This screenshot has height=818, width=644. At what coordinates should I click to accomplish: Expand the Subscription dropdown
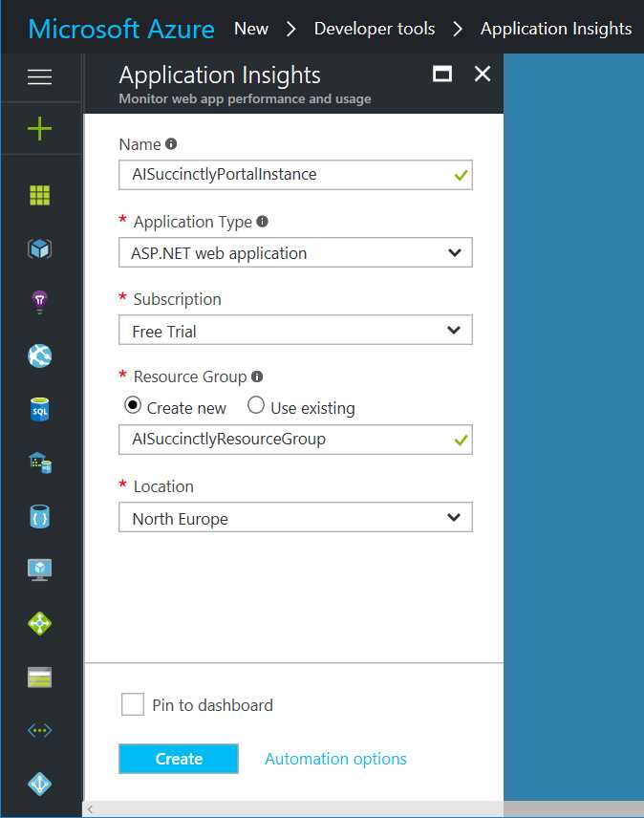(294, 331)
